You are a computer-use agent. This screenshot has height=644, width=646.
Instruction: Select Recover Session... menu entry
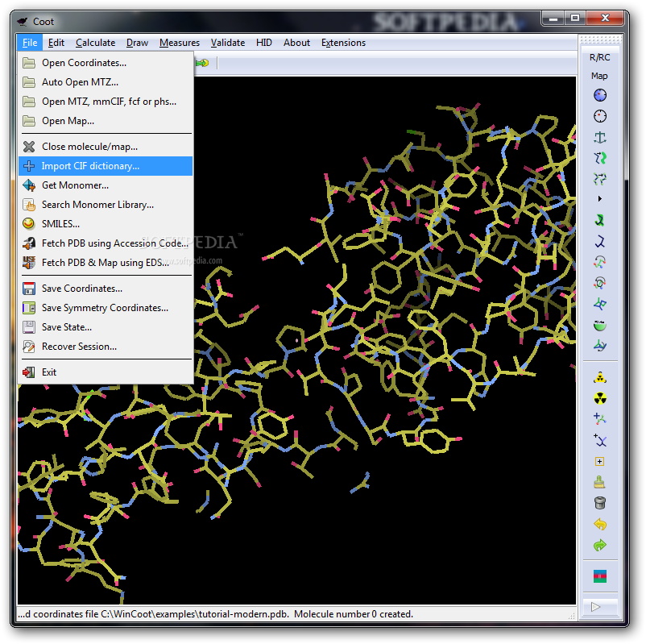click(106, 347)
